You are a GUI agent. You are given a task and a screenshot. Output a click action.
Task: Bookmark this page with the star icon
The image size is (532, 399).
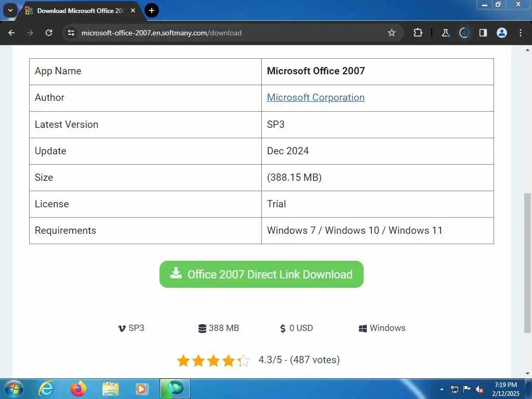(x=392, y=33)
